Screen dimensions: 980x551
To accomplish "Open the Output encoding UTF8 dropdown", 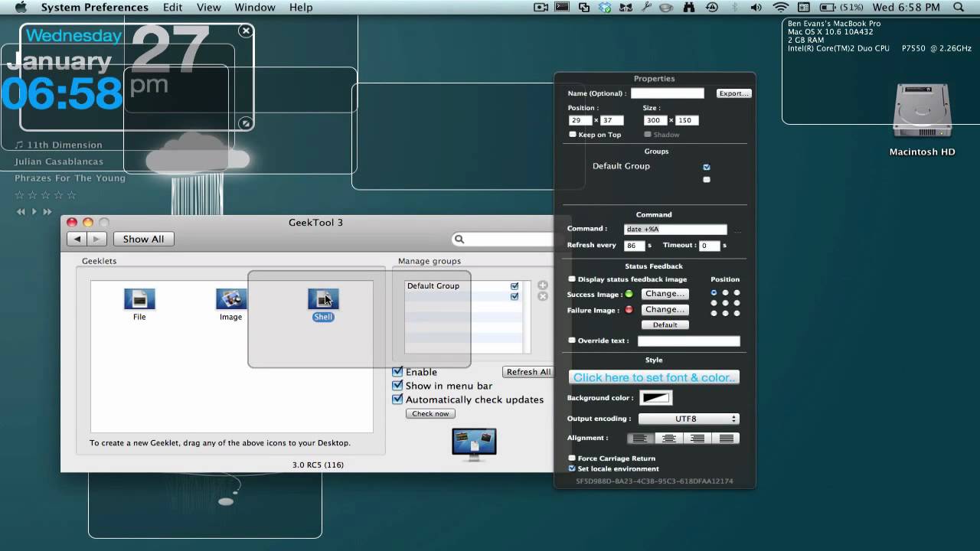I will 688,419.
